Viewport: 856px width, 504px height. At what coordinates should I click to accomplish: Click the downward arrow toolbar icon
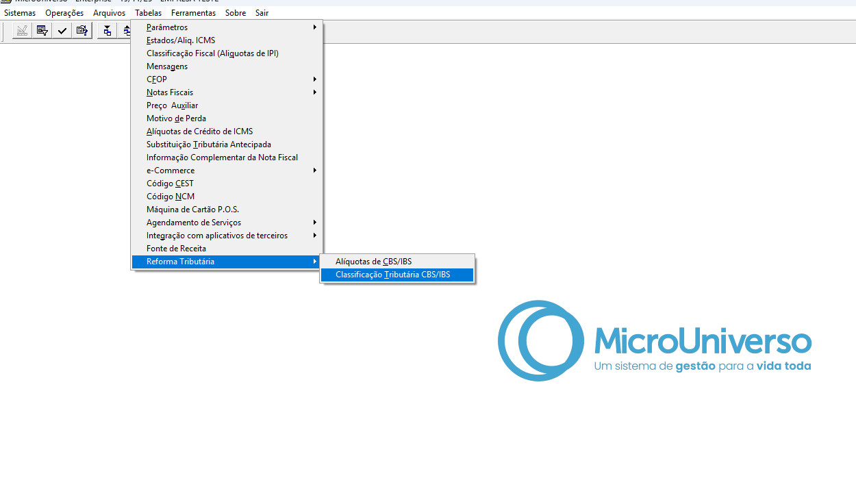(x=107, y=30)
